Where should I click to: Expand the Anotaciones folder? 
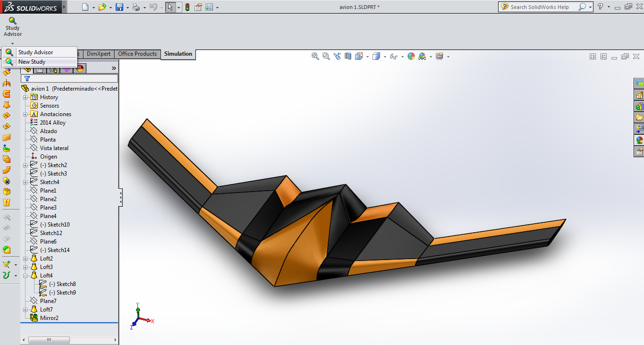(25, 114)
